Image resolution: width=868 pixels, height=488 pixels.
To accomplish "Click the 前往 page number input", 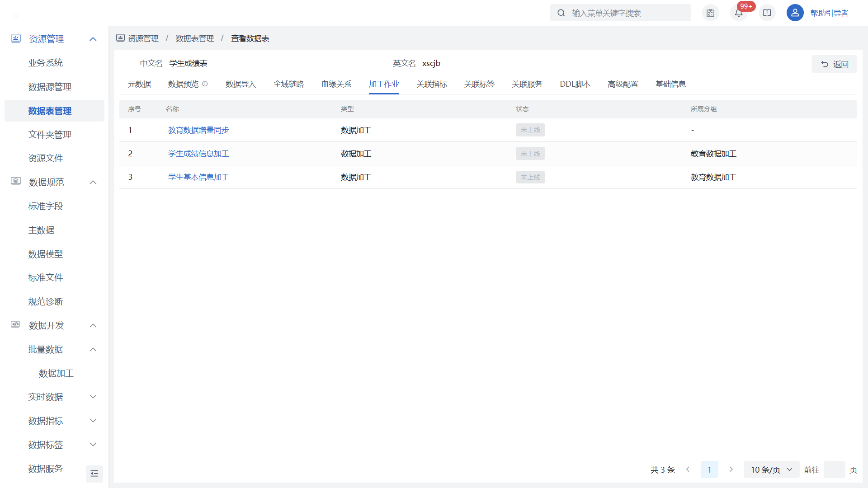I will (x=834, y=470).
